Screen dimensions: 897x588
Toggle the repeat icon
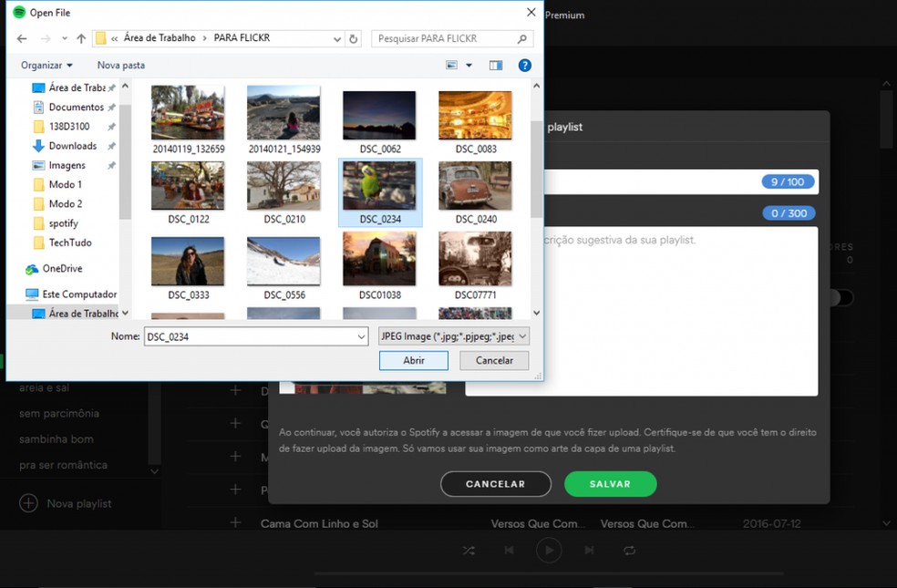coord(629,551)
